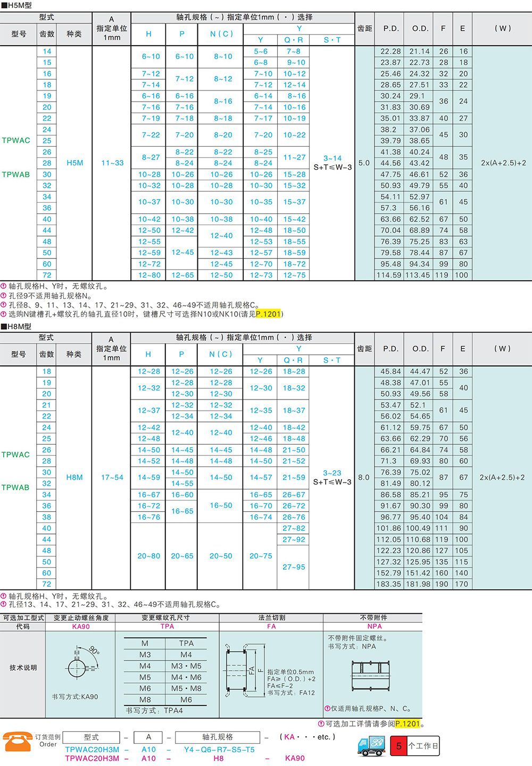The image size is (532, 766).
Task: Click the 不带附件 header
Action: (374, 618)
